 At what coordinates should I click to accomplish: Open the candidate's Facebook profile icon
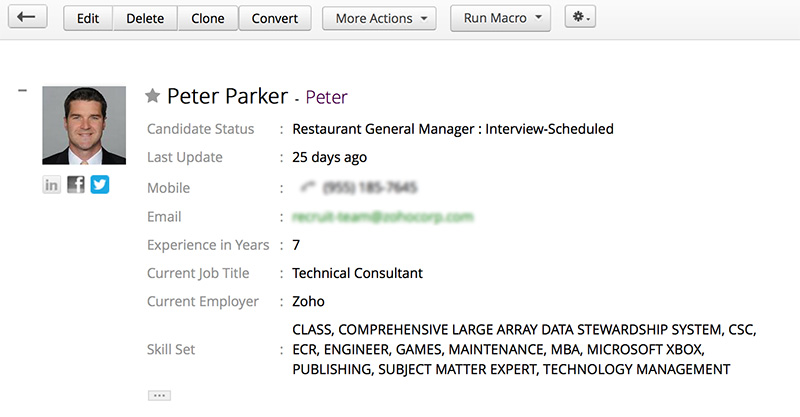[x=76, y=185]
